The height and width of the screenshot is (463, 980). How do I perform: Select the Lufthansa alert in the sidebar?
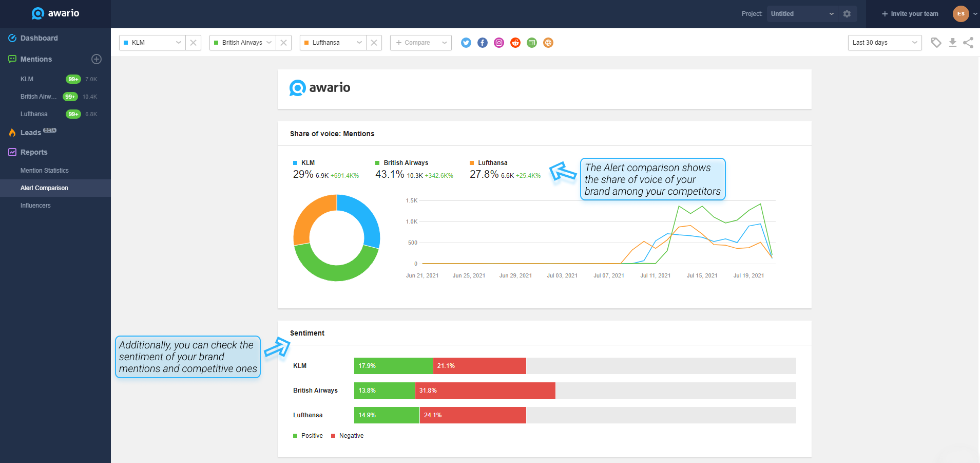[34, 114]
